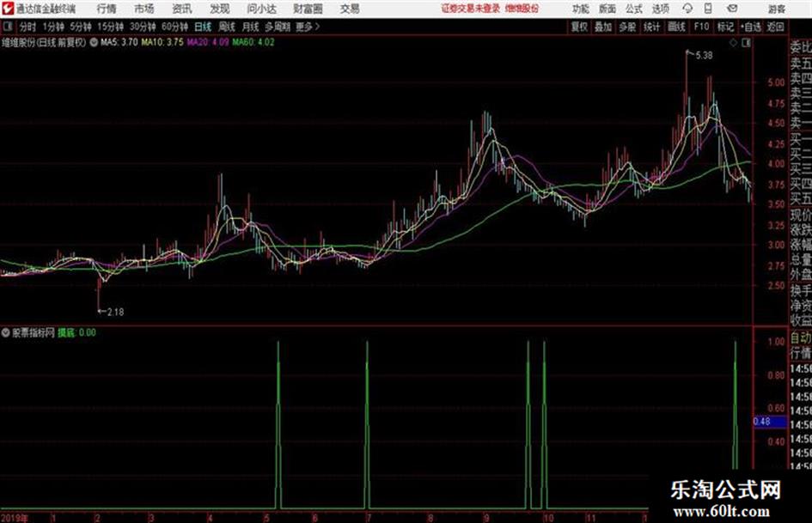
Task: Open the 选项 menu
Action: [660, 9]
